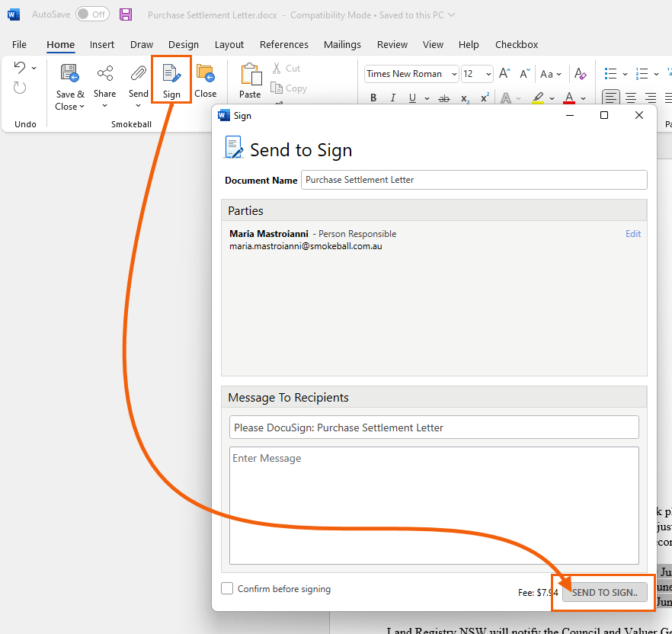This screenshot has height=634, width=672.
Task: Apply Strikethrough formatting
Action: (x=444, y=98)
